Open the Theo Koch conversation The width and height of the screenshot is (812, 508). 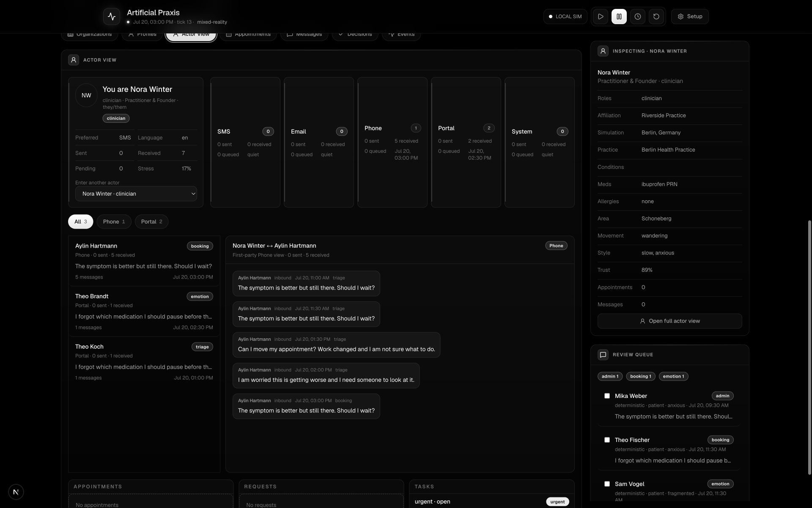144,362
